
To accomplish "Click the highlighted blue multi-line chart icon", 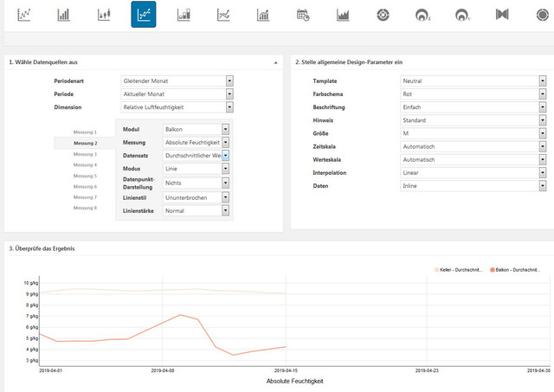I will 144,15.
